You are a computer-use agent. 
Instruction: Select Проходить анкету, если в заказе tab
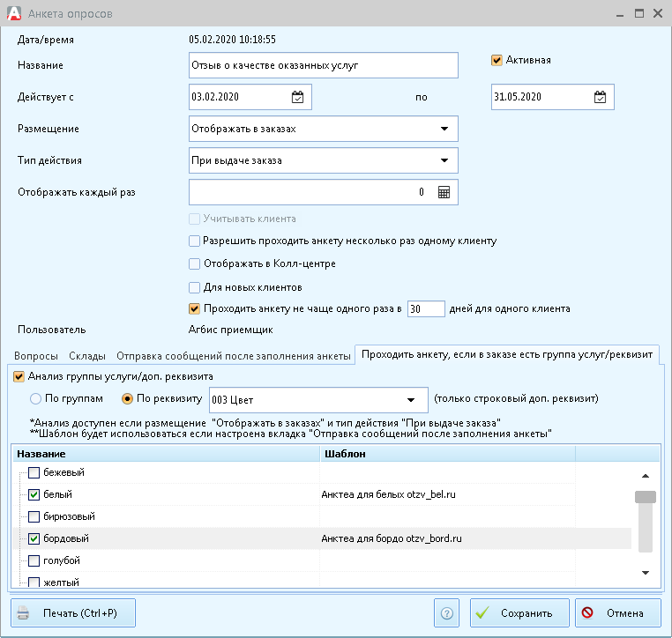507,354
